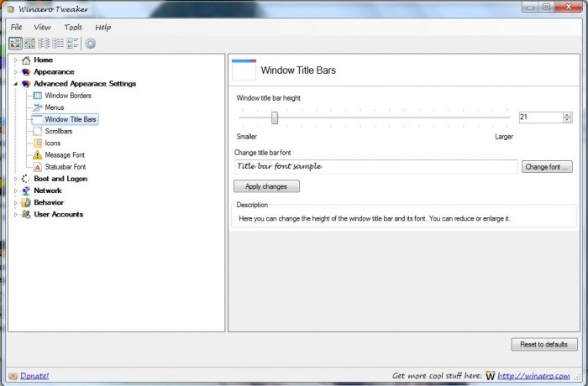Click the title bar height slider thumb

pos(275,117)
